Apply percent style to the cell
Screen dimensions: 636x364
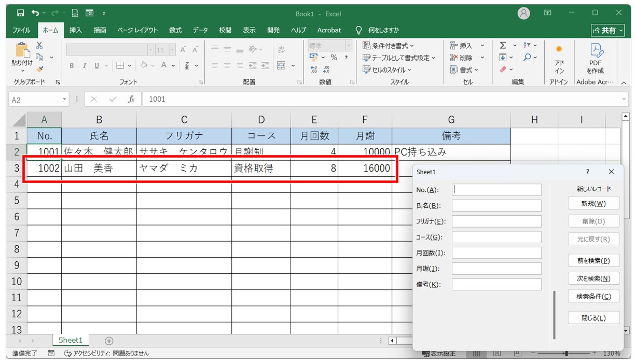click(334, 58)
